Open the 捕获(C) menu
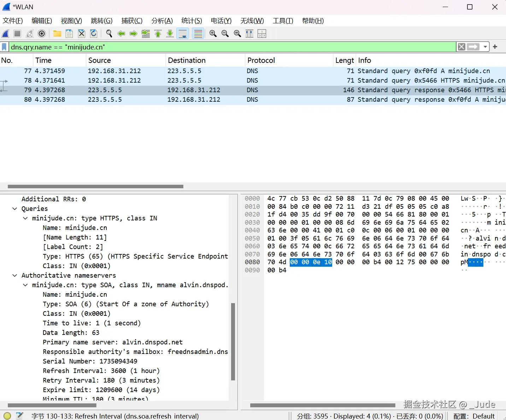The height and width of the screenshot is (420, 506). point(132,20)
